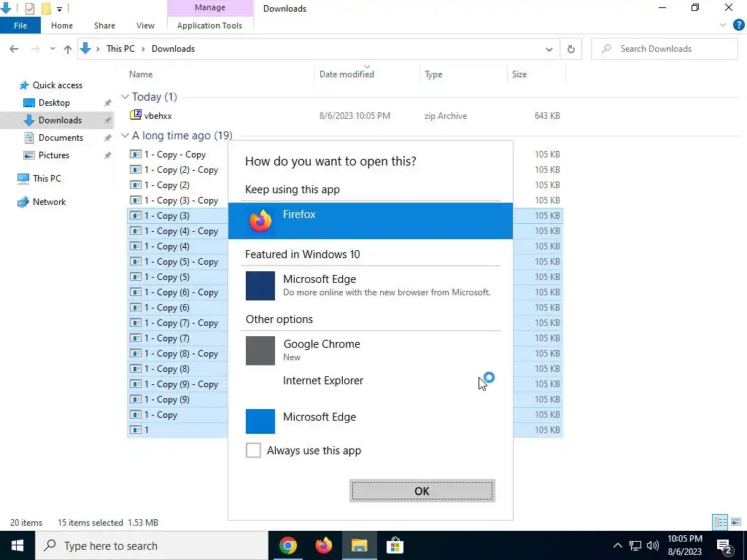Screen dimensions: 747x560
Task: Open the Windows Start menu
Action: [x=18, y=545]
